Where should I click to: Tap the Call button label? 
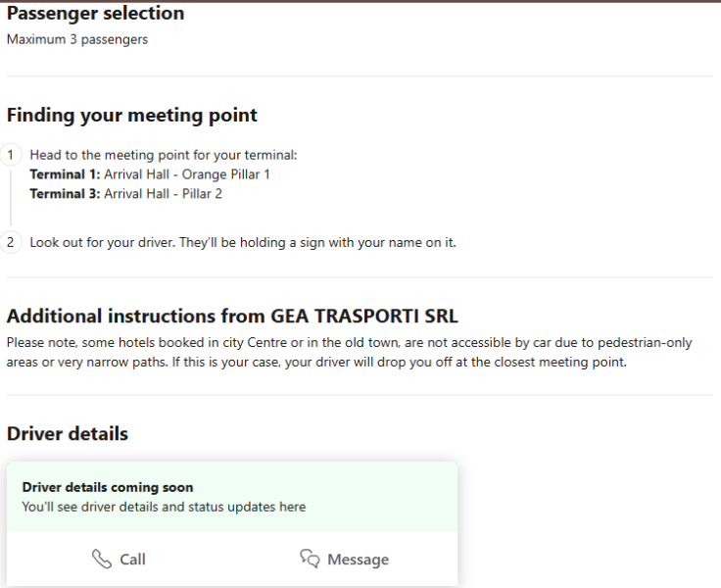132,560
